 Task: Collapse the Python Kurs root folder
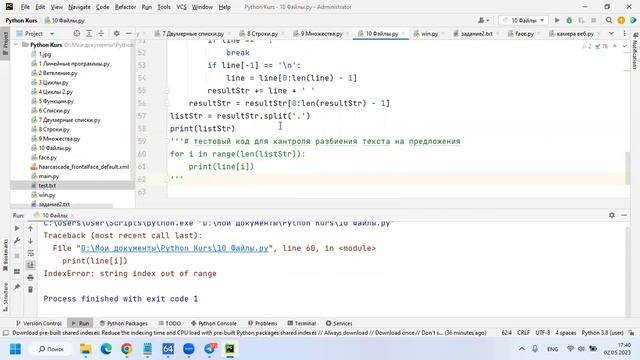[16, 44]
